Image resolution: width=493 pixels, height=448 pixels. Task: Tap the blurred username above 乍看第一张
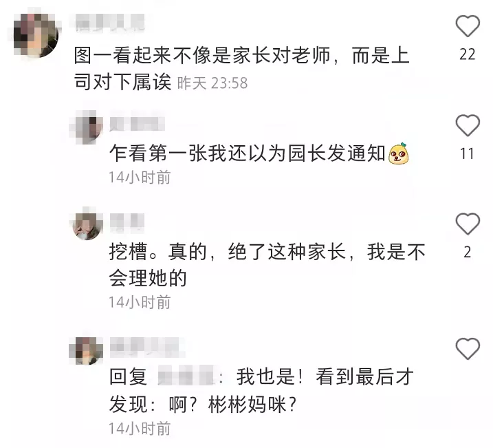(x=137, y=123)
